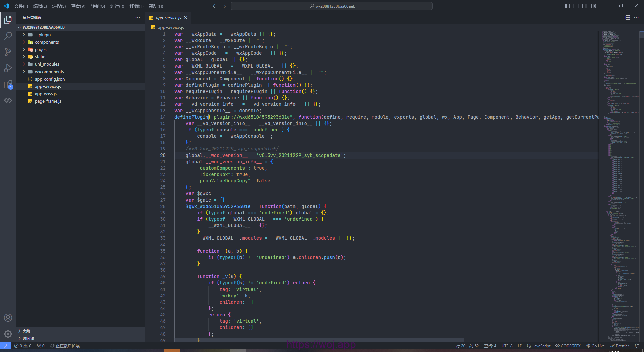Screen dimensions: 644x352
Task: Open the Search view in activity bar
Action: coord(8,36)
